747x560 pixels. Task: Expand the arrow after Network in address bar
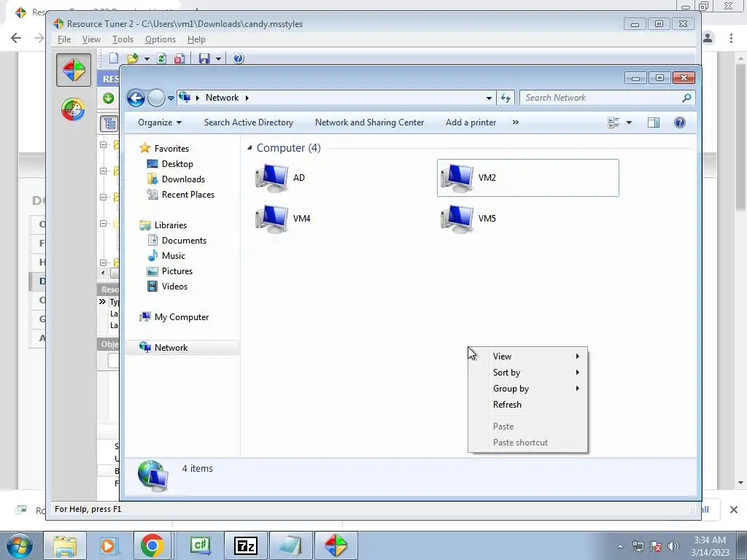point(247,98)
